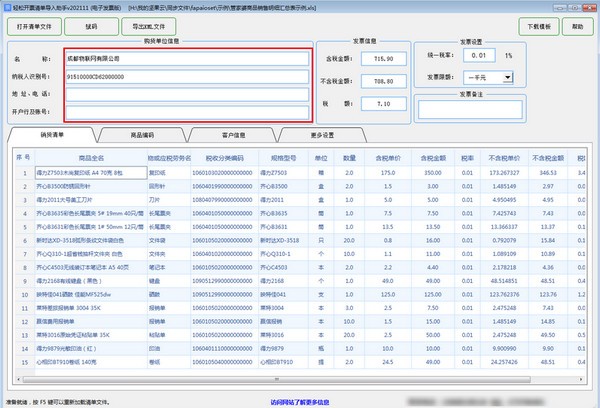600x408 pixels.
Task: Open the 客户信息 tab
Action: (233, 134)
